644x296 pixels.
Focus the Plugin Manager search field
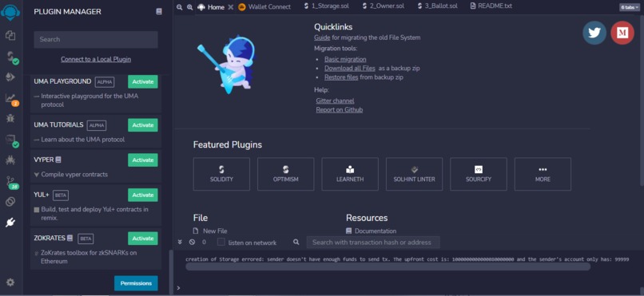click(x=96, y=39)
